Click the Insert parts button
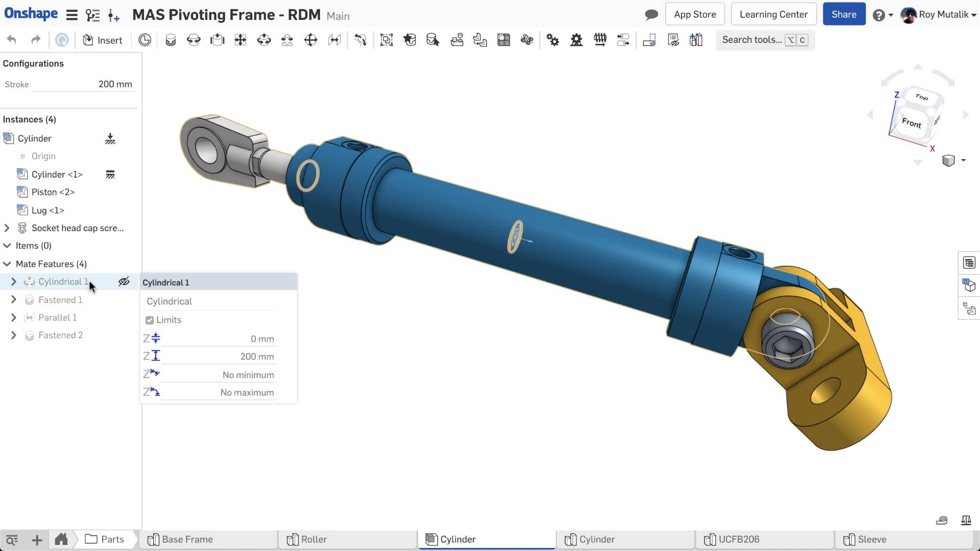 coord(103,40)
